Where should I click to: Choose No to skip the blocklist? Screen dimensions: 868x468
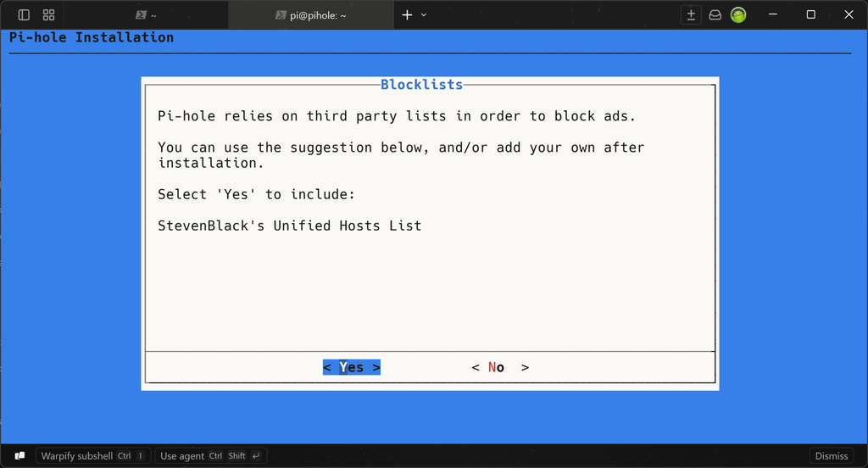tap(500, 367)
